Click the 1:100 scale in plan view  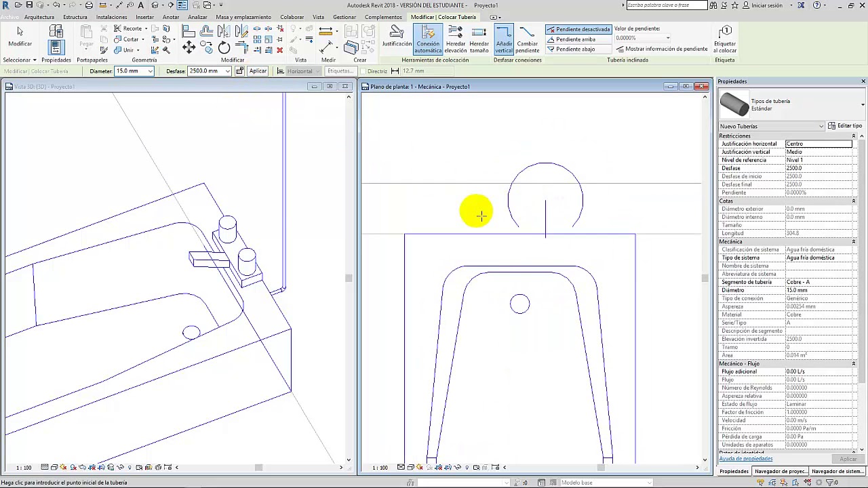pos(380,468)
